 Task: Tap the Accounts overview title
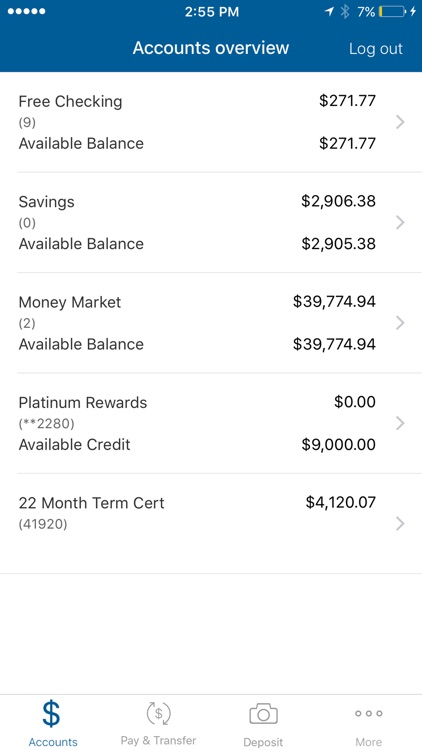point(211,48)
